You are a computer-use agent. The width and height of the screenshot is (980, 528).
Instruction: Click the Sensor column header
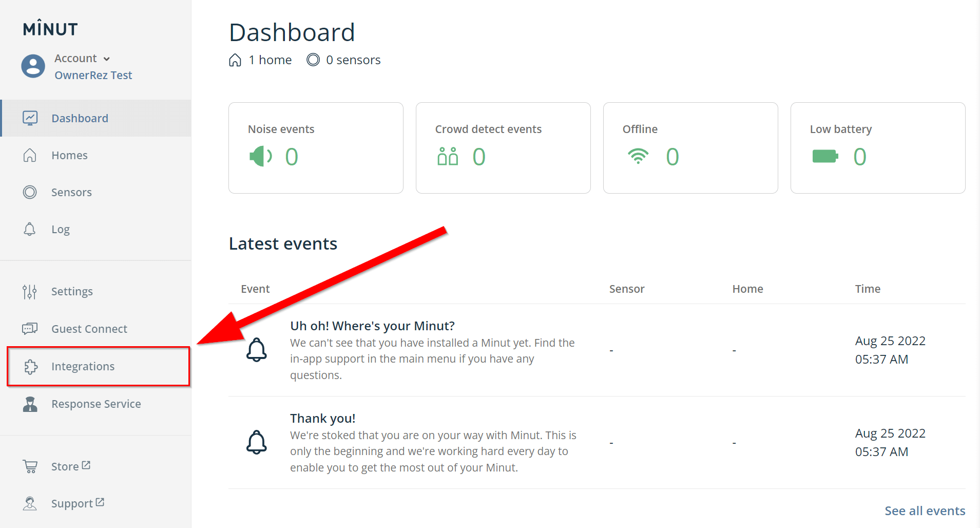(x=626, y=289)
